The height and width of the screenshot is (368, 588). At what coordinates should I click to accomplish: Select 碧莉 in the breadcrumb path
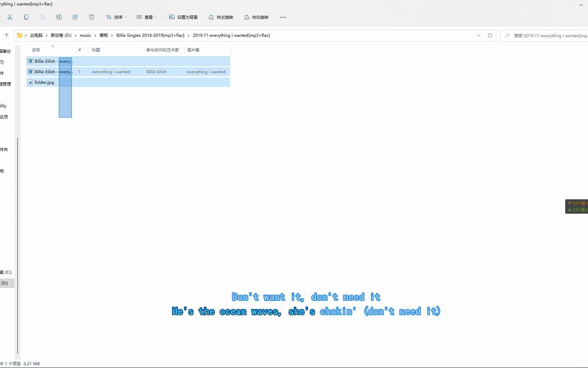(104, 35)
